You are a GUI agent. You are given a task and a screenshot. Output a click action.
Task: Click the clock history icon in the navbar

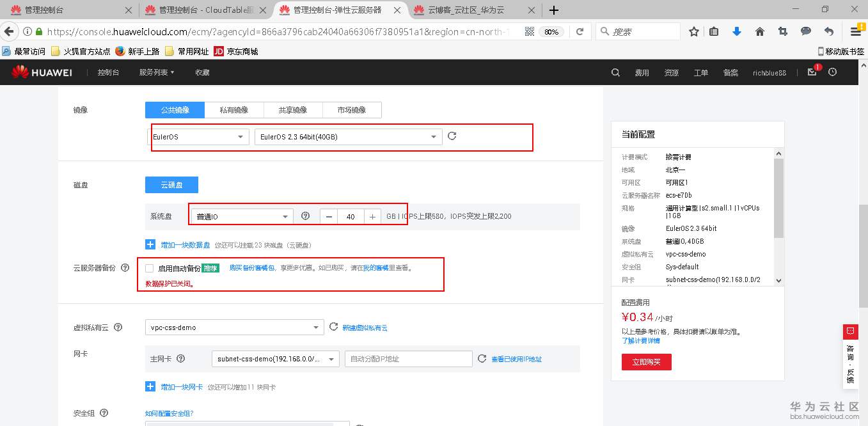point(832,72)
